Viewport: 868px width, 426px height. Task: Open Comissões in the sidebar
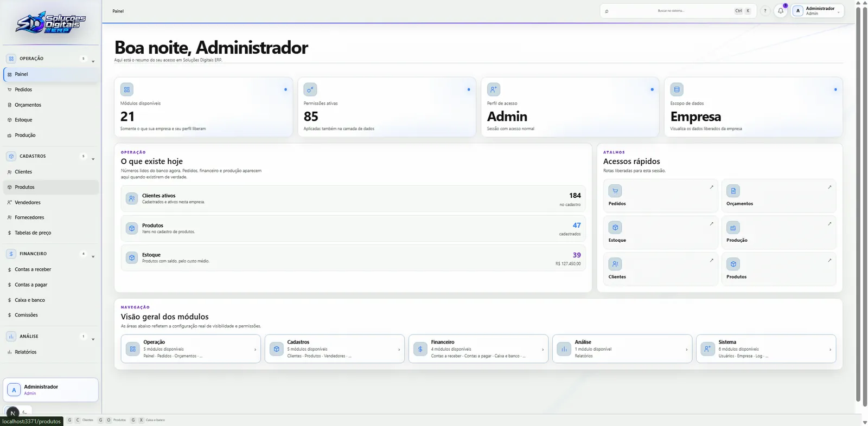(x=51, y=315)
